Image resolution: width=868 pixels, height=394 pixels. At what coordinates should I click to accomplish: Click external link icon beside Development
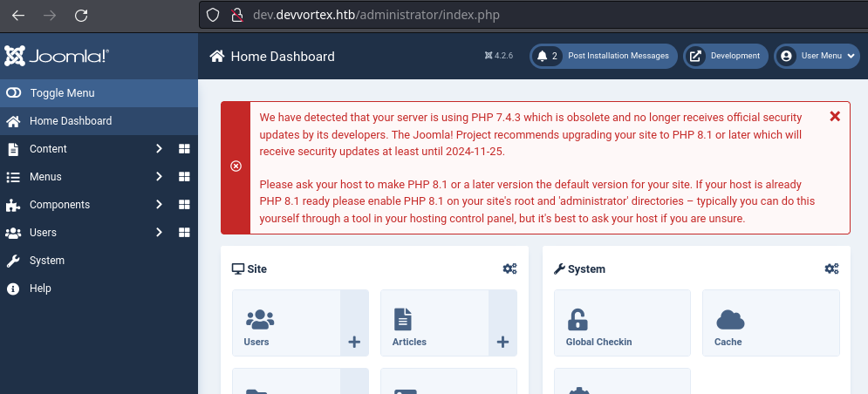[695, 56]
